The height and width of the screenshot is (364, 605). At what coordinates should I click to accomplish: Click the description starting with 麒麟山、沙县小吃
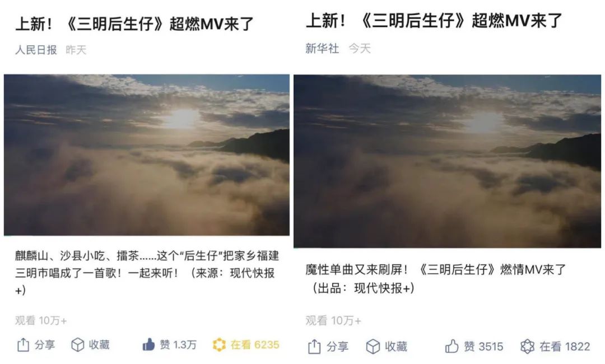click(147, 273)
